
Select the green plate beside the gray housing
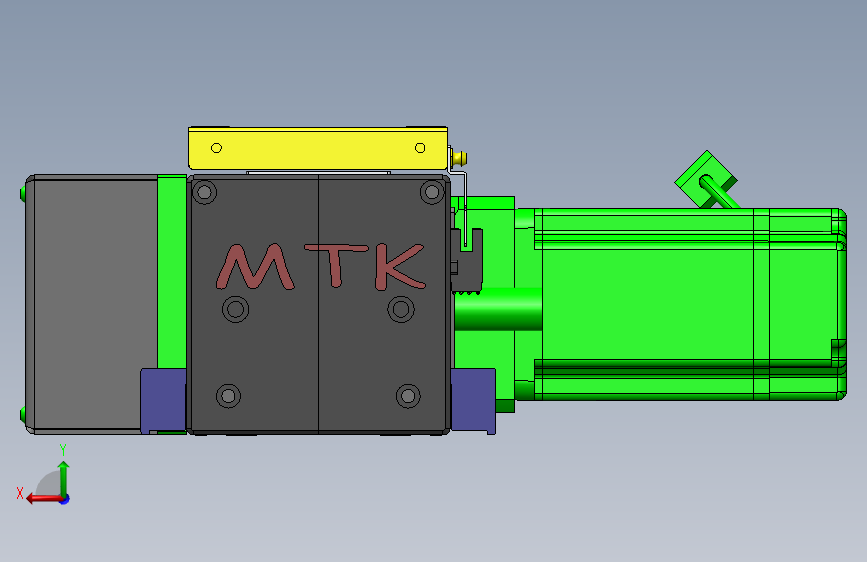click(x=172, y=271)
